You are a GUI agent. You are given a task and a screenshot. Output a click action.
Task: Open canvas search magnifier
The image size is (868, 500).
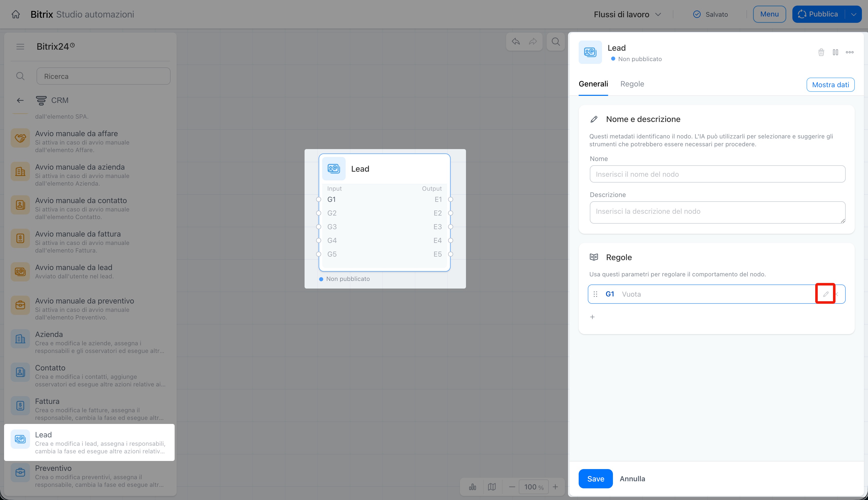(x=556, y=42)
